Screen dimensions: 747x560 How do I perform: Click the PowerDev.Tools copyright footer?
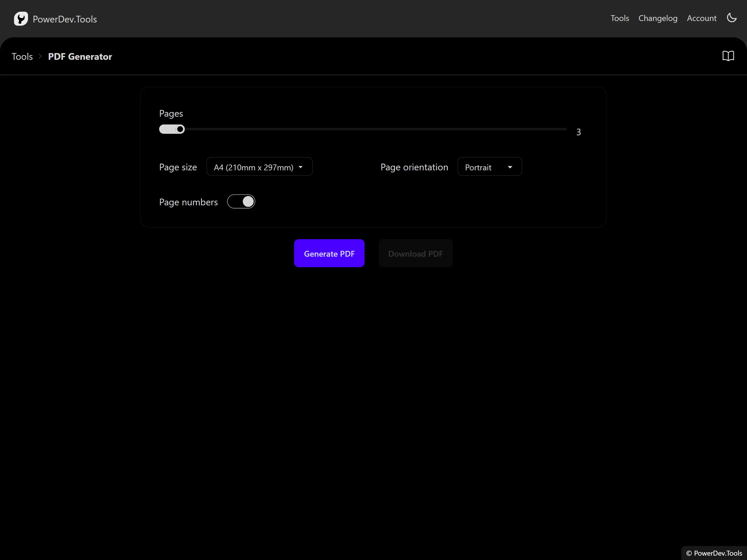point(714,553)
